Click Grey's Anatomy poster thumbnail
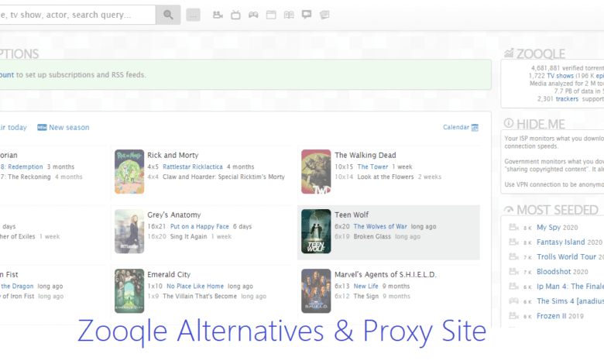The height and width of the screenshot is (364, 604). pos(129,231)
